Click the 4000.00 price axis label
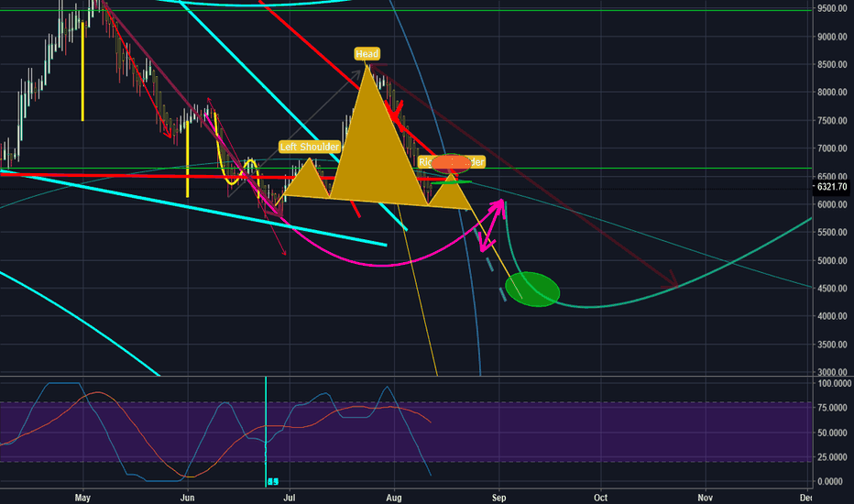The height and width of the screenshot is (504, 854). [x=832, y=316]
